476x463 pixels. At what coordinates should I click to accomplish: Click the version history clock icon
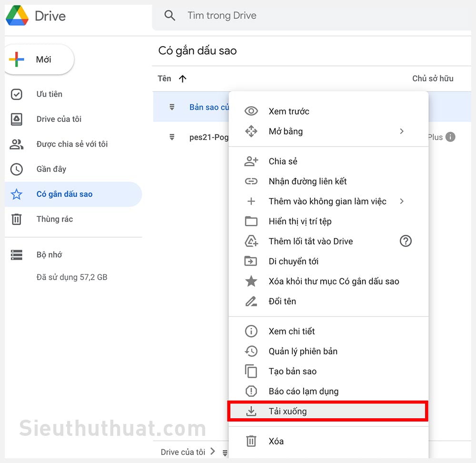pos(251,351)
